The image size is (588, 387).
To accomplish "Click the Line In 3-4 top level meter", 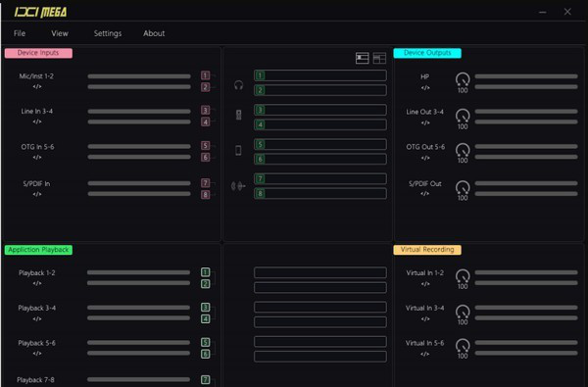I will 139,112.
